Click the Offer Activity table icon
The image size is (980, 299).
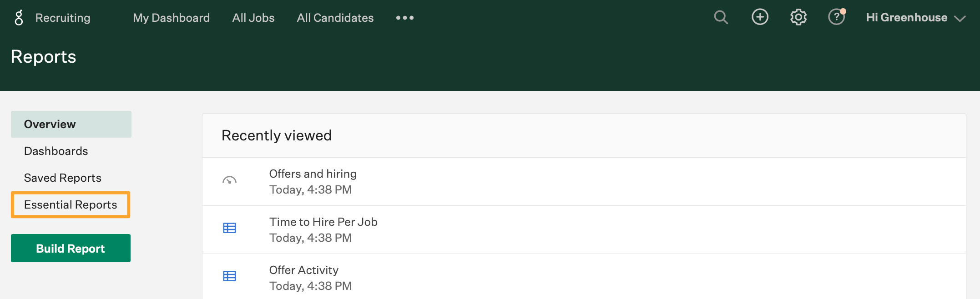coord(229,276)
